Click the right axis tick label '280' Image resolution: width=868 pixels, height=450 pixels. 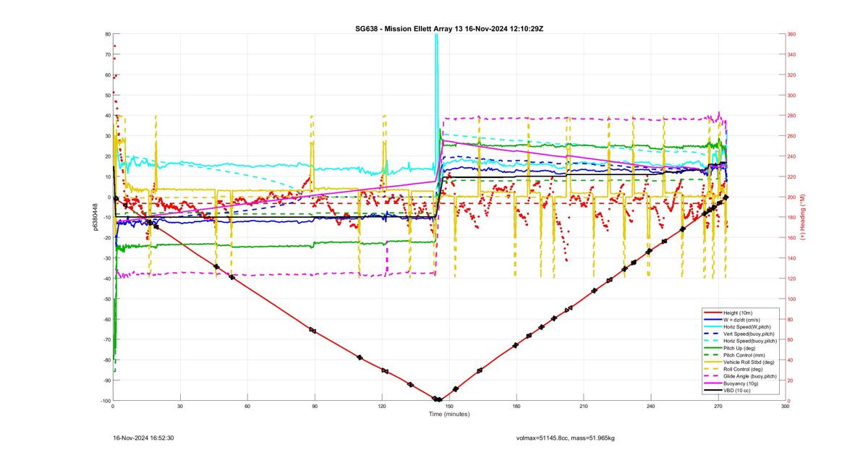pos(792,116)
